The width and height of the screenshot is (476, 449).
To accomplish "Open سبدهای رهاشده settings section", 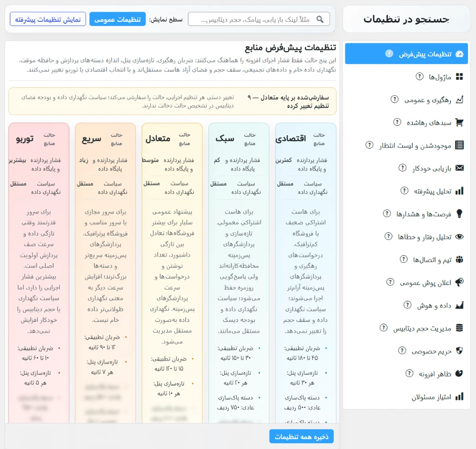I will pyautogui.click(x=406, y=122).
